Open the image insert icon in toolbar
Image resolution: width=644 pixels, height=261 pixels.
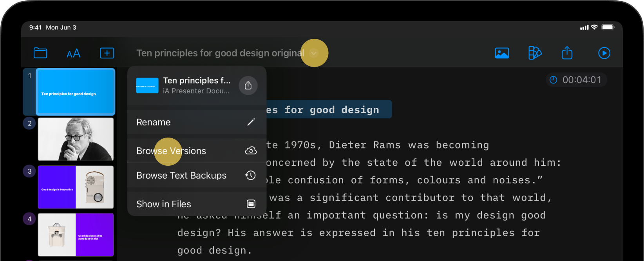click(502, 53)
